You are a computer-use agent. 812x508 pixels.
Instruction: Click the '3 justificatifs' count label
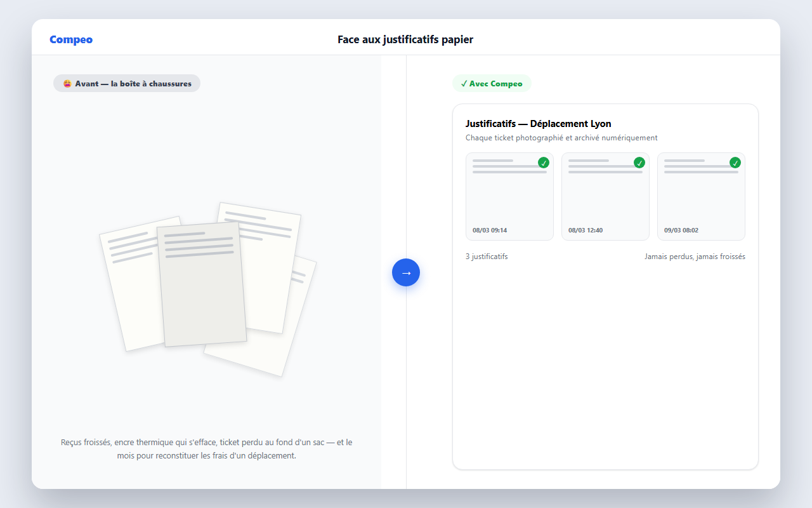tap(487, 257)
